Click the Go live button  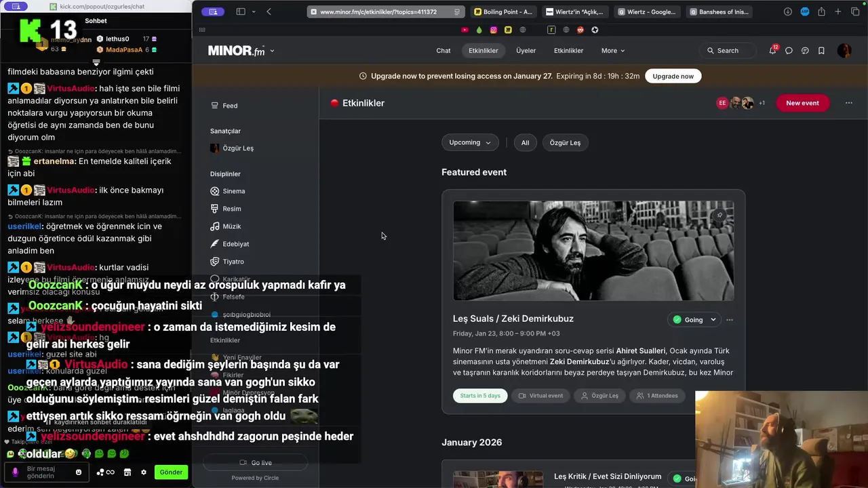[255, 463]
